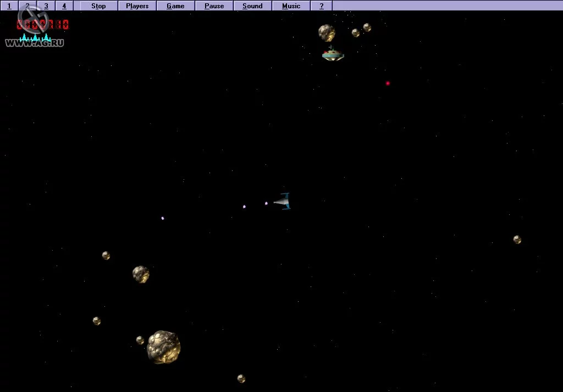
Task: Click the Pause button
Action: (214, 5)
